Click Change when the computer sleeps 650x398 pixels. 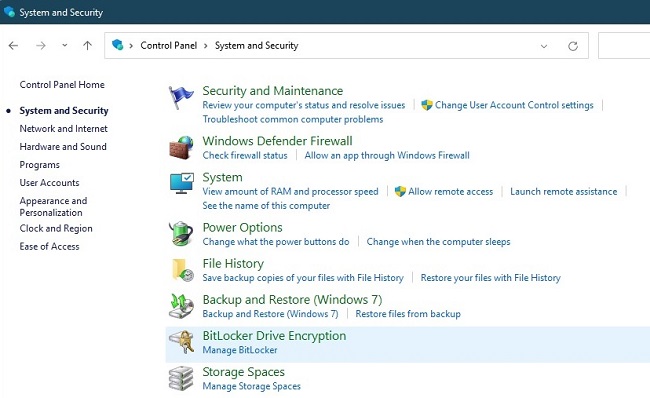[x=438, y=242]
